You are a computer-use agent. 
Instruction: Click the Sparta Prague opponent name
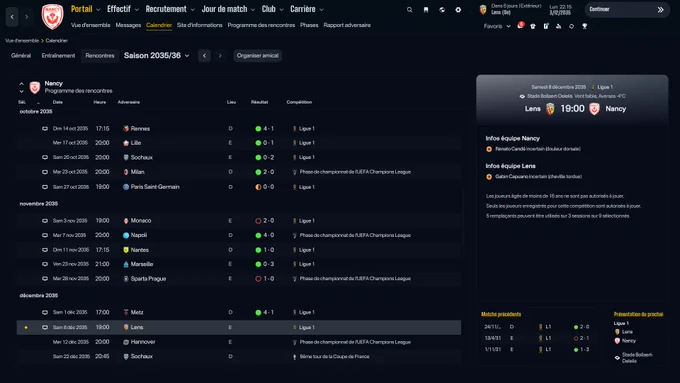(x=148, y=278)
